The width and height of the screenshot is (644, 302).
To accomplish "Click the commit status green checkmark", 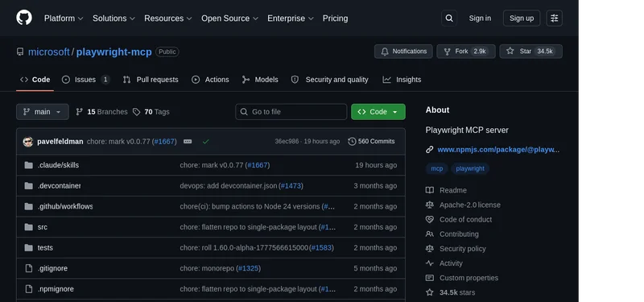I will click(206, 142).
